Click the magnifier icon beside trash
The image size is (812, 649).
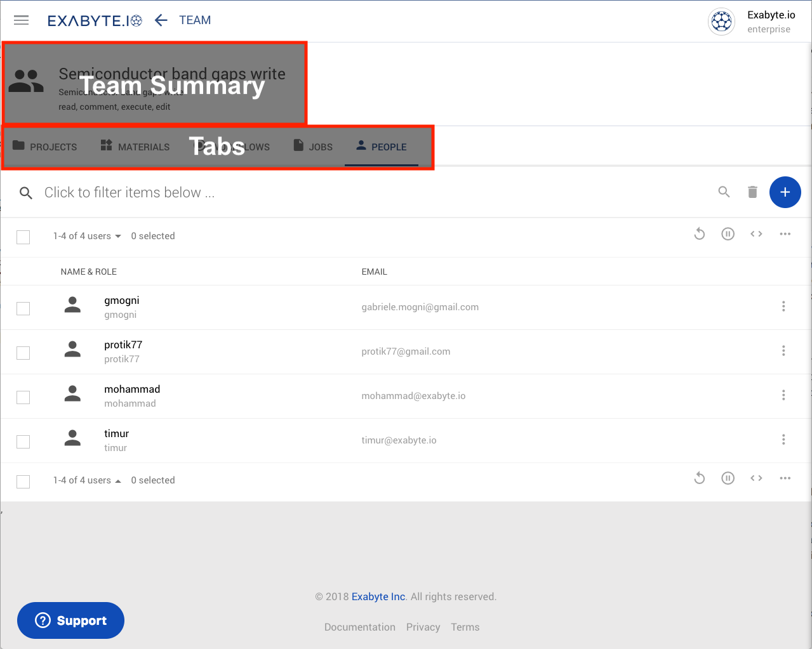tap(724, 192)
